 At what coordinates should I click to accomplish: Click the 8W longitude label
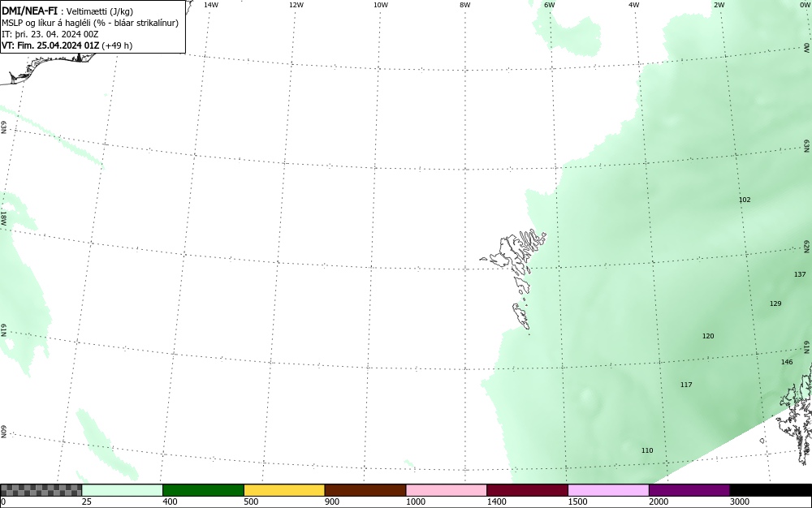[x=465, y=5]
